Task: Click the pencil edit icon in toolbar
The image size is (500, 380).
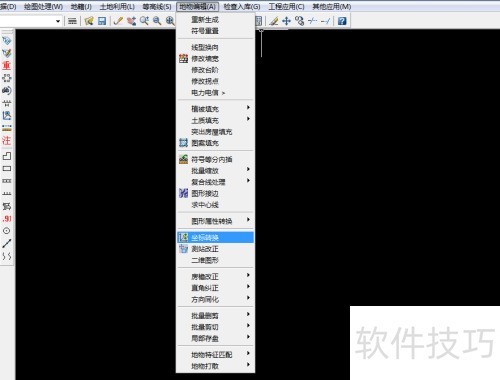Action: click(x=118, y=21)
